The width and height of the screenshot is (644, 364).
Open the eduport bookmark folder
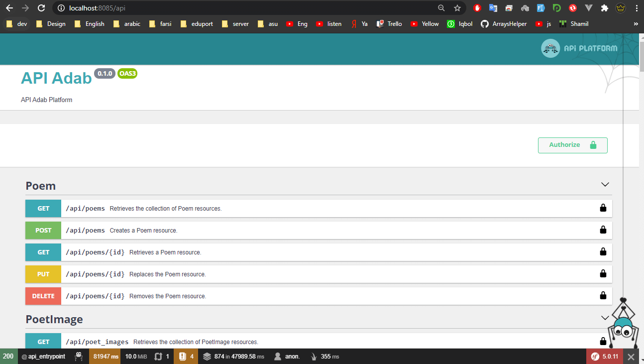click(198, 23)
